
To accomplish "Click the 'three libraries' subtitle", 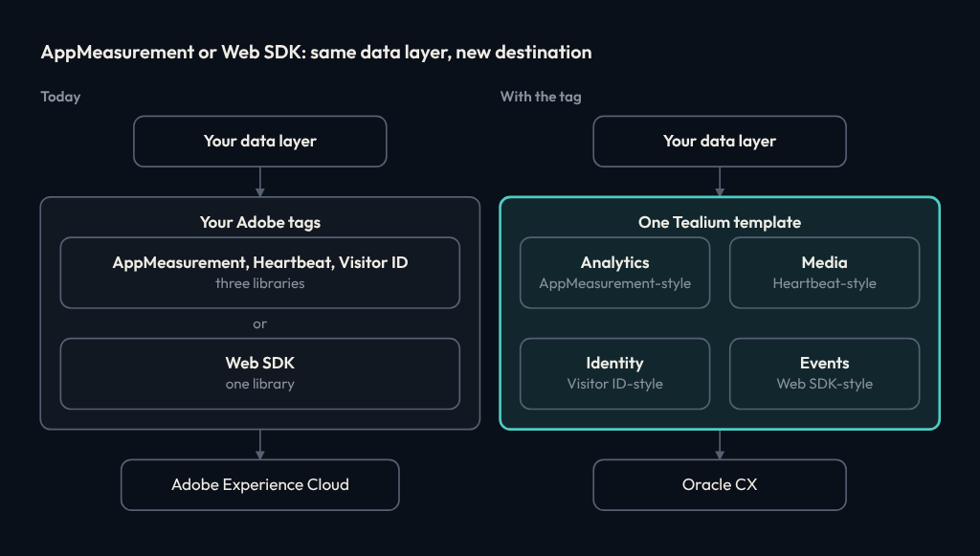I will coord(260,283).
